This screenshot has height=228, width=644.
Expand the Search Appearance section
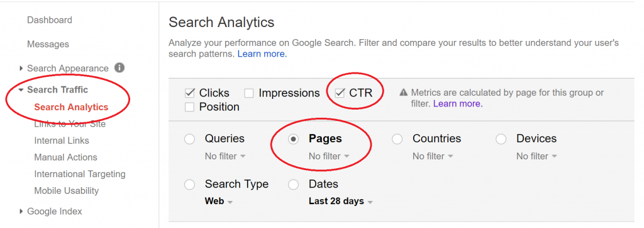21,68
